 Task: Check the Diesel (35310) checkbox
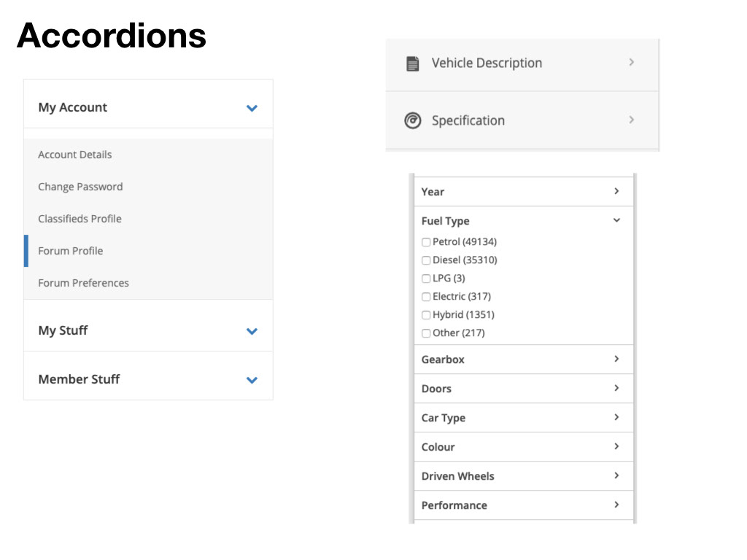[426, 260]
